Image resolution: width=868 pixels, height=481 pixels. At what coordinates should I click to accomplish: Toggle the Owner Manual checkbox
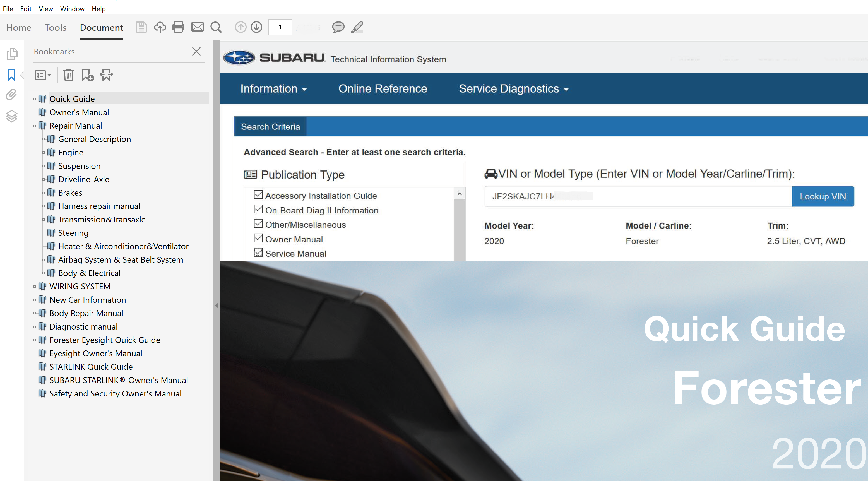258,238
